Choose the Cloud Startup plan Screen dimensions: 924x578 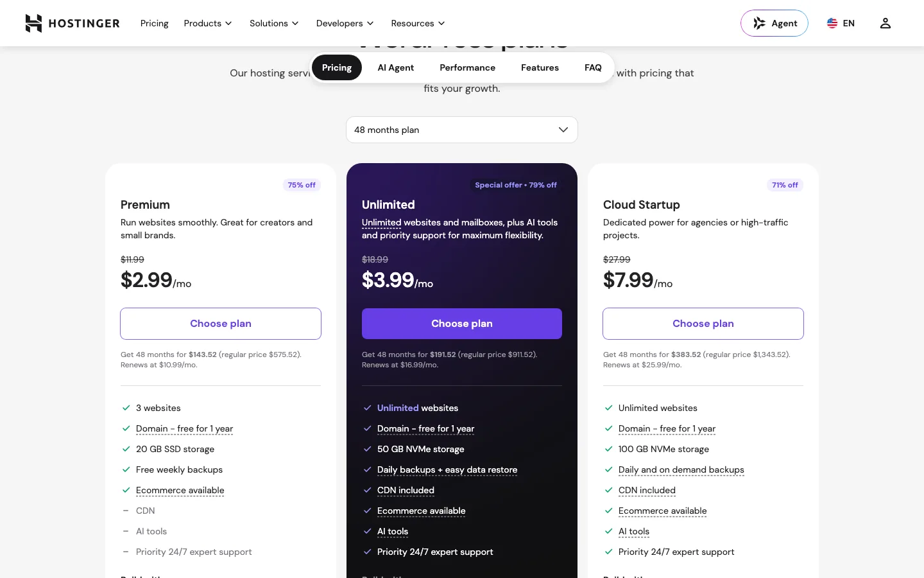[x=703, y=324]
